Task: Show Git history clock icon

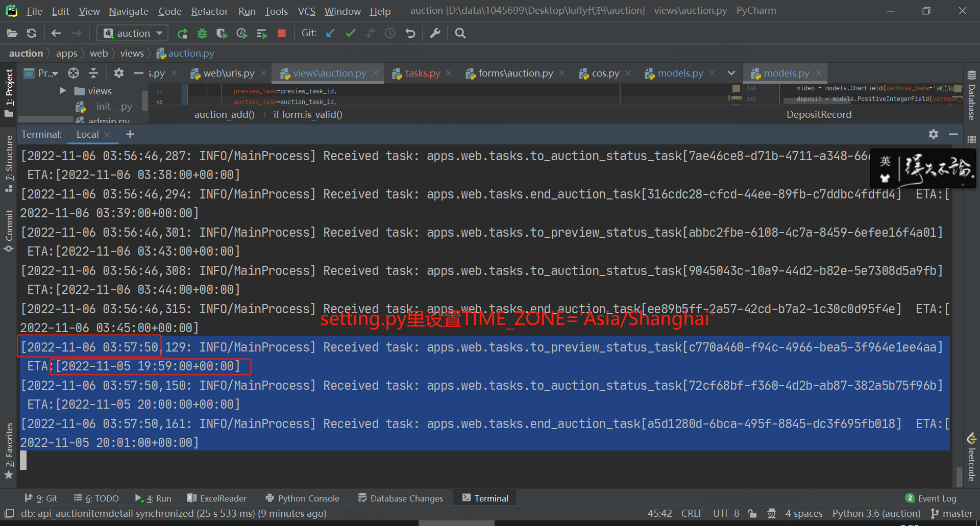Action: click(390, 33)
